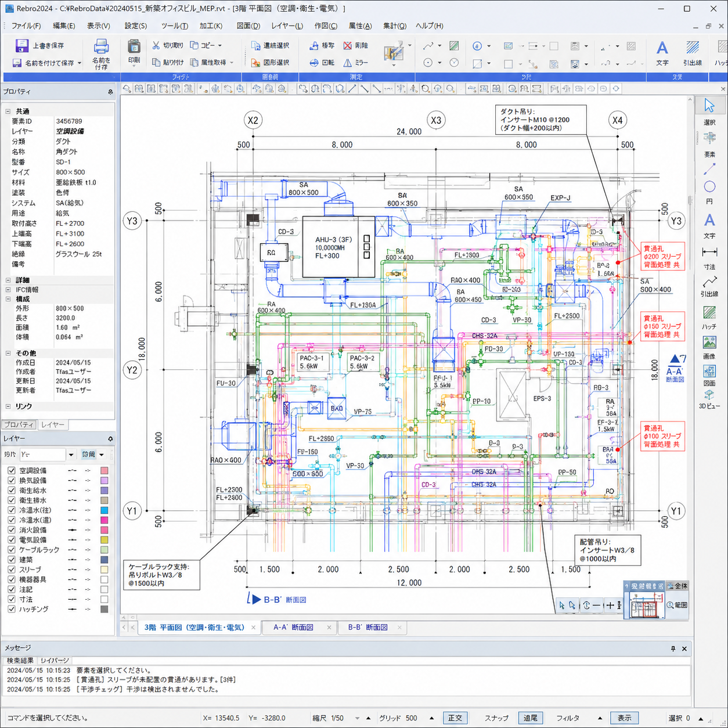728x728 pixels.
Task: Uncheck the 空調設備 layer checkbox
Action: (11, 471)
